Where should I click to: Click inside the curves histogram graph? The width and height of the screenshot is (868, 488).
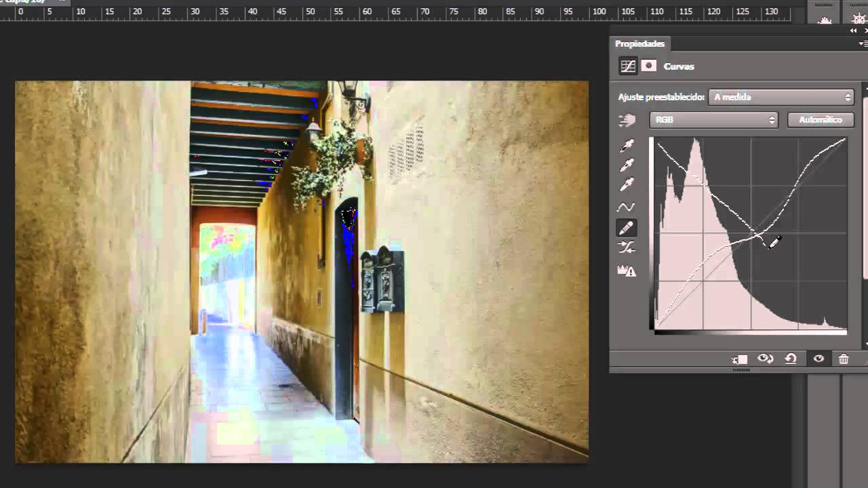pyautogui.click(x=751, y=233)
